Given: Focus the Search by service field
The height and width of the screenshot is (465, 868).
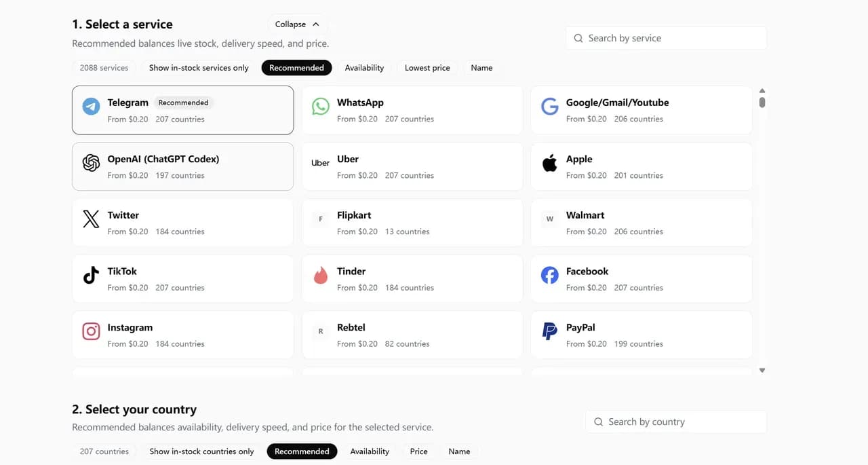Looking at the screenshot, I should tap(666, 39).
